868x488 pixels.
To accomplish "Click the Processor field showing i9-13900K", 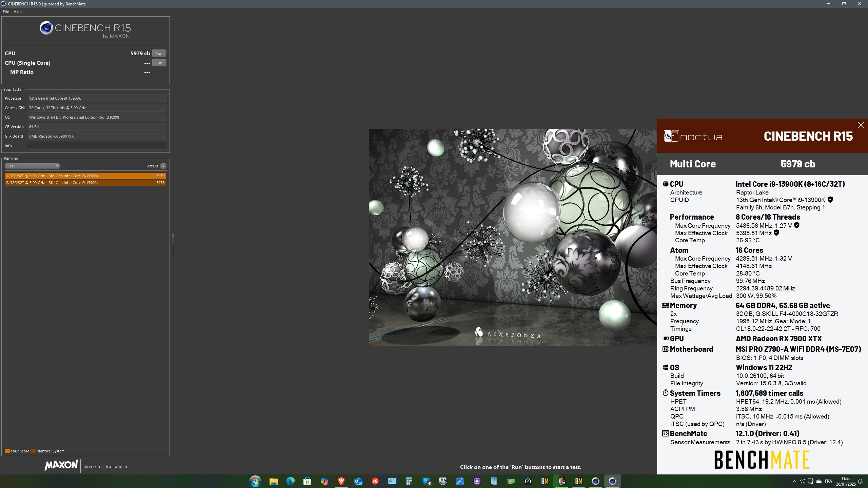I will [x=97, y=98].
